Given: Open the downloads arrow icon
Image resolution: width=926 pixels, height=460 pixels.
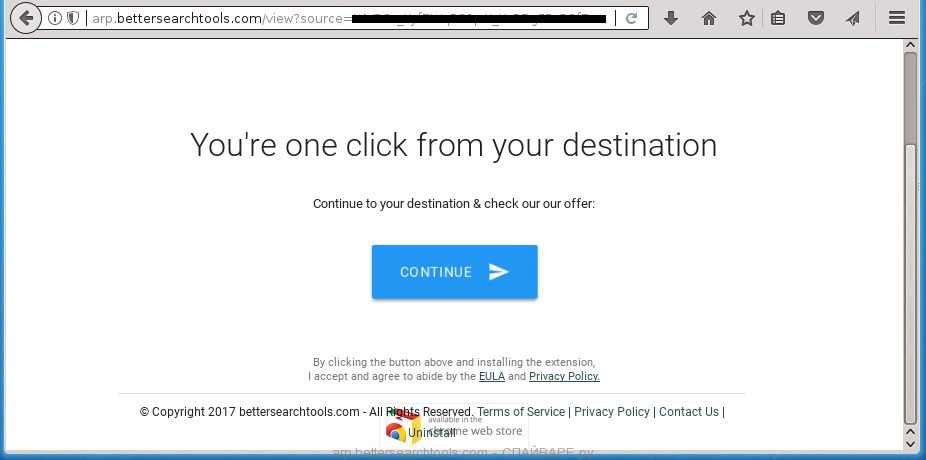Looking at the screenshot, I should 670,18.
